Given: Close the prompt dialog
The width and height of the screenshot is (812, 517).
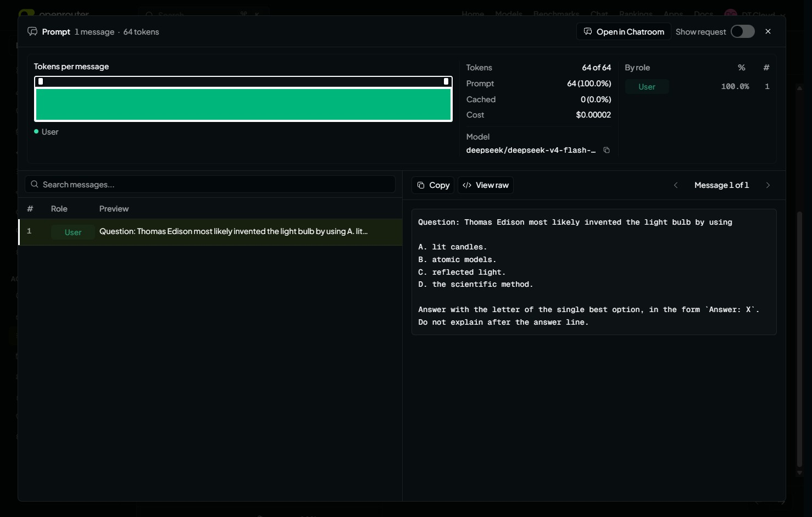Looking at the screenshot, I should (x=768, y=31).
